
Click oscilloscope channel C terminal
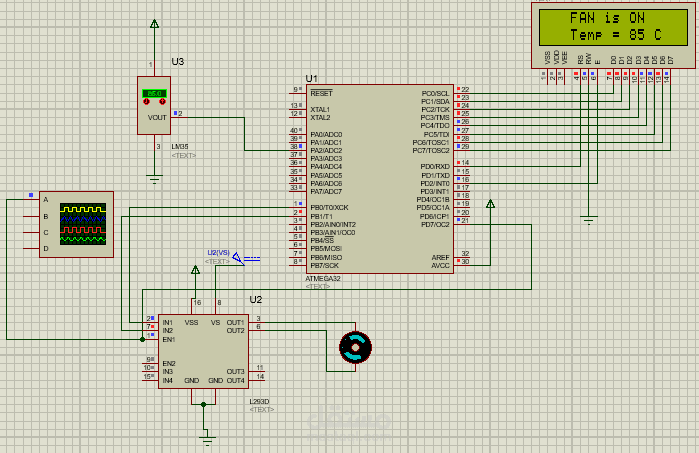[31, 232]
